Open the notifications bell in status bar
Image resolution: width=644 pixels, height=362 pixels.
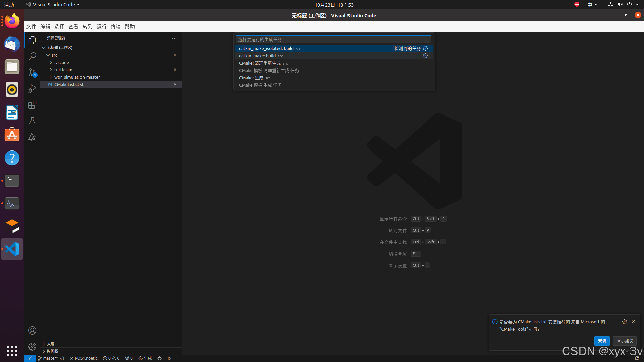pyautogui.click(x=637, y=358)
